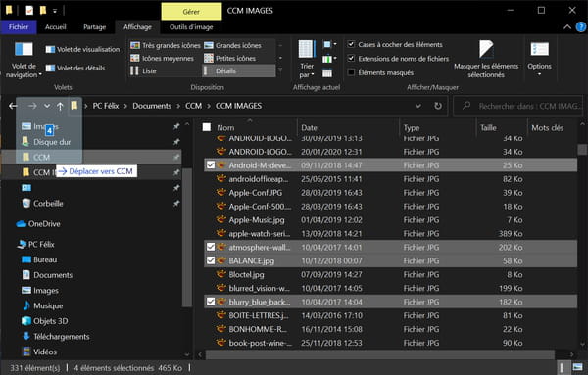Select the Affichage tab

(137, 27)
